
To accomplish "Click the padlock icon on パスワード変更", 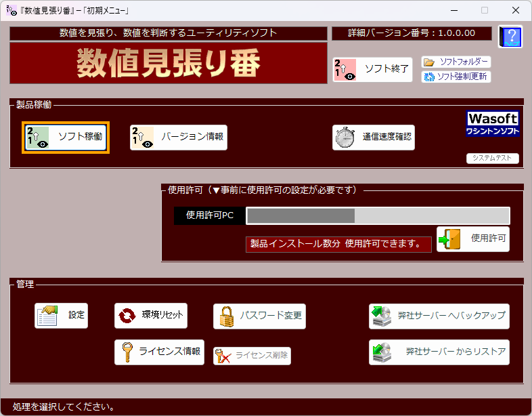I will pos(227,316).
